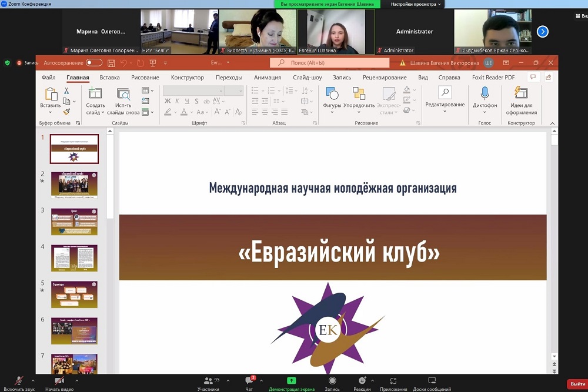Click the Фигуры shapes icon
This screenshot has width=588, height=392.
(332, 93)
